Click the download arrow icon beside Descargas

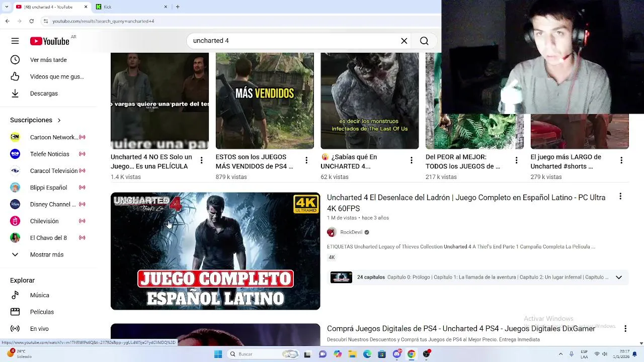tap(15, 94)
